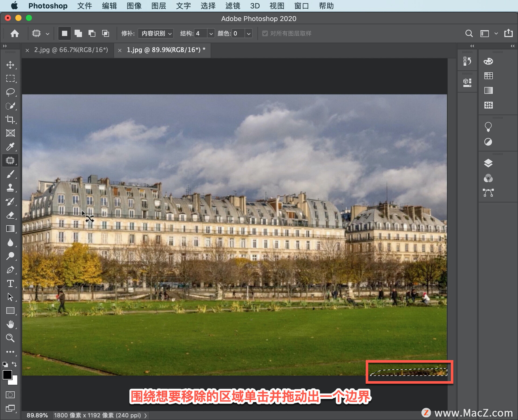Expand the History panel column arrows

tap(472, 46)
